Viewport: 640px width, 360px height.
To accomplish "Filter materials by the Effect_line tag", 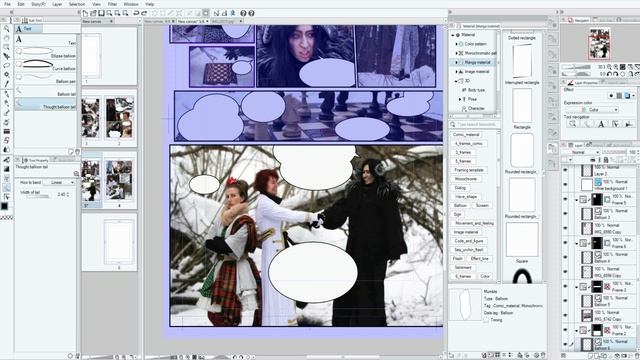I will (x=479, y=259).
